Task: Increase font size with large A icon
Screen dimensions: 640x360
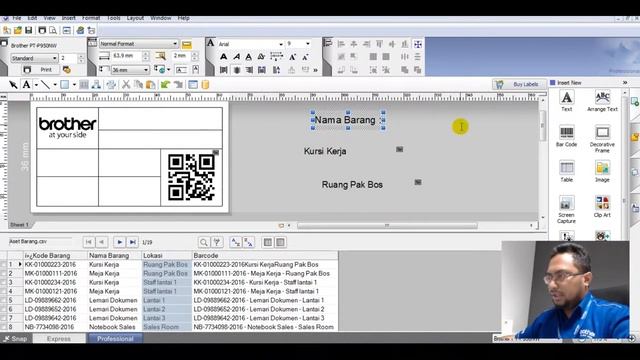Action: tap(292, 57)
